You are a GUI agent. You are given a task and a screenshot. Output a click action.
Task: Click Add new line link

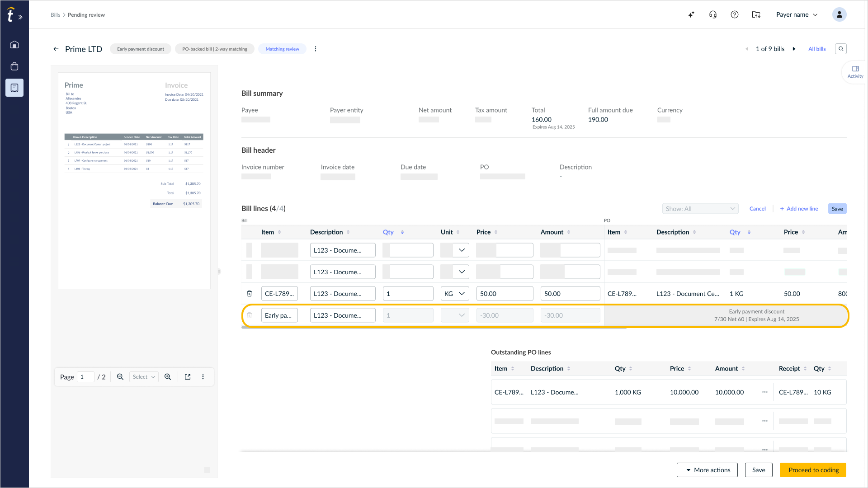pyautogui.click(x=799, y=209)
